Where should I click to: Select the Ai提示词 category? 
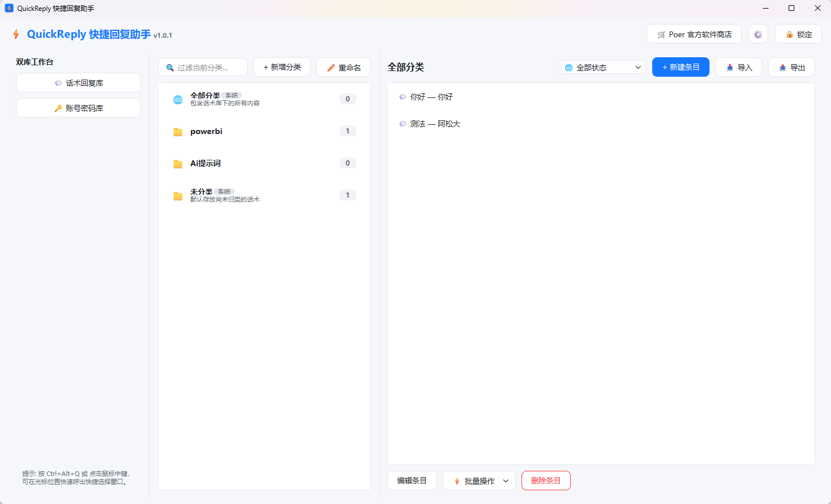tap(264, 163)
